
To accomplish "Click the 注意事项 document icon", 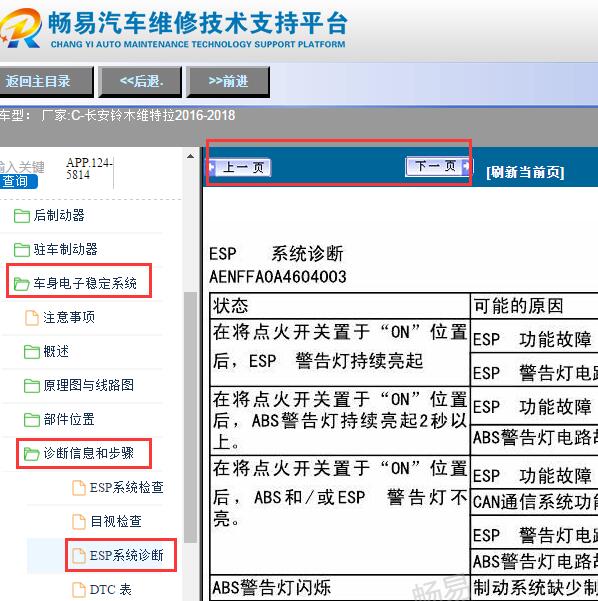I will point(32,318).
